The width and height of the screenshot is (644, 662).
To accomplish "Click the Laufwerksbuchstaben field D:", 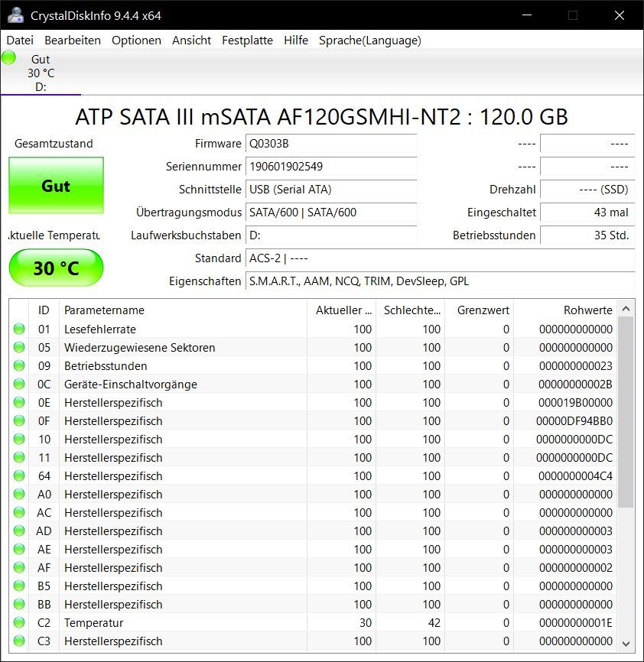I will pyautogui.click(x=331, y=235).
